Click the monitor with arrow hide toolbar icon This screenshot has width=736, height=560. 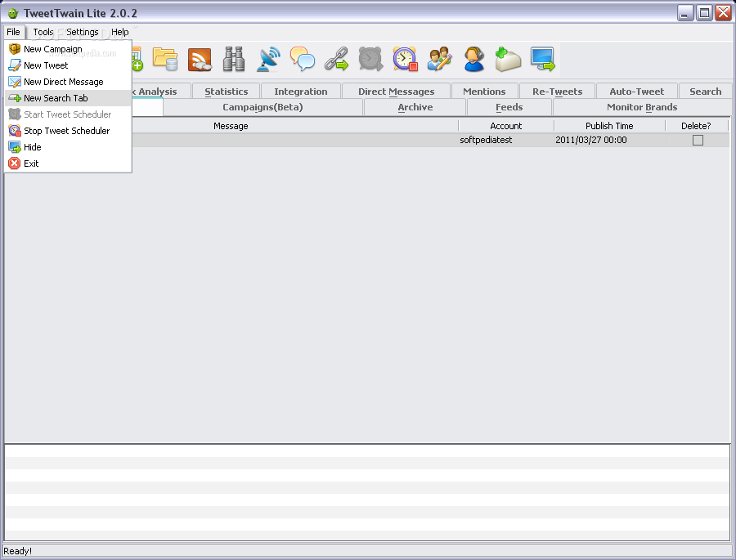pyautogui.click(x=543, y=59)
